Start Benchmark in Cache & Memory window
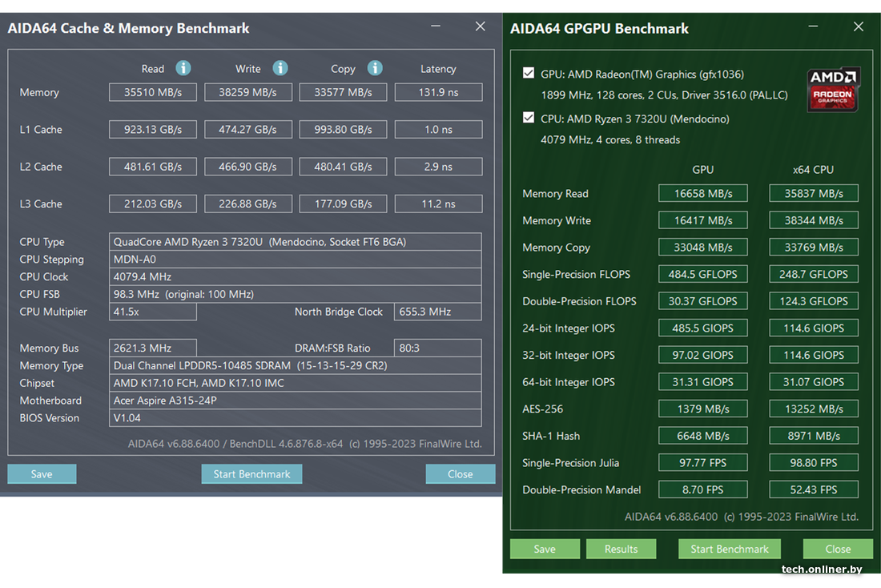881x588 pixels. [251, 473]
